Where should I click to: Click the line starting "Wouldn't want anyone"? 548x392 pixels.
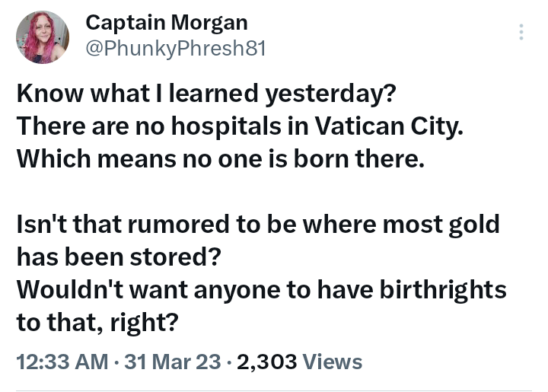(261, 290)
